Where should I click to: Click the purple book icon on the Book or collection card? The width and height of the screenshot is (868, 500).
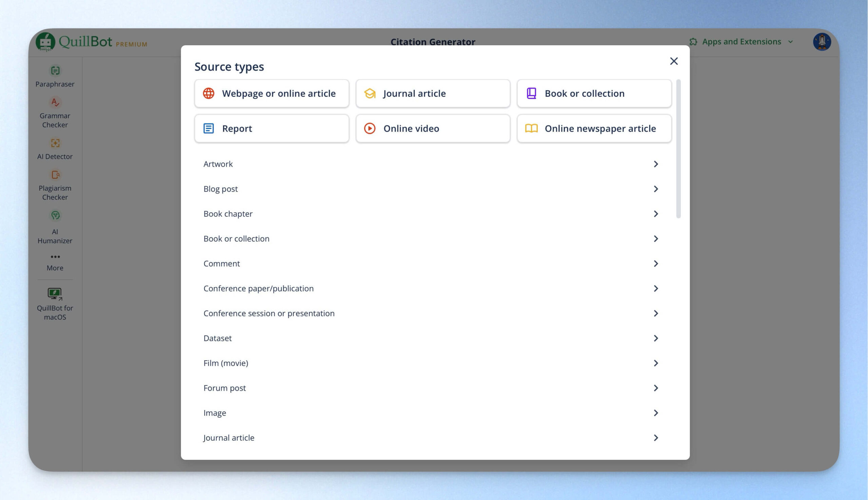click(531, 93)
